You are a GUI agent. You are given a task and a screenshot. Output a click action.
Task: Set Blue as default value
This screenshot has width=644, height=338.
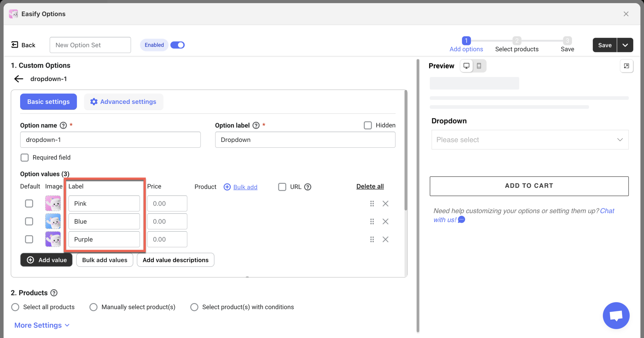point(29,222)
